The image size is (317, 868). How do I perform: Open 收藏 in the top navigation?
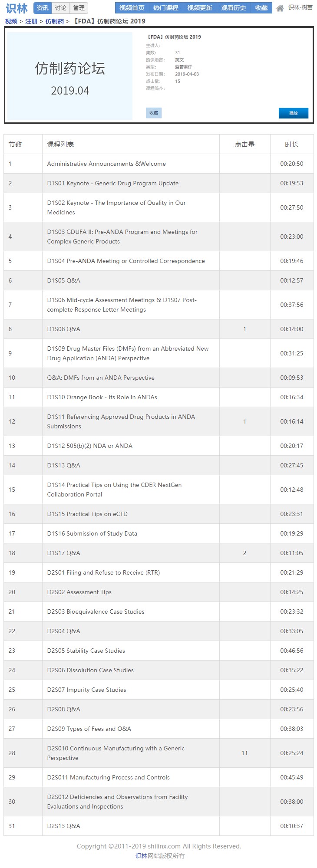[x=261, y=8]
